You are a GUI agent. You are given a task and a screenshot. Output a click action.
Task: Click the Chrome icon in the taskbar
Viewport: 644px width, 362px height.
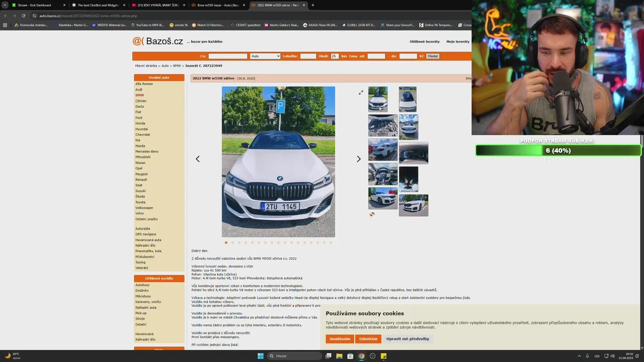(x=361, y=356)
